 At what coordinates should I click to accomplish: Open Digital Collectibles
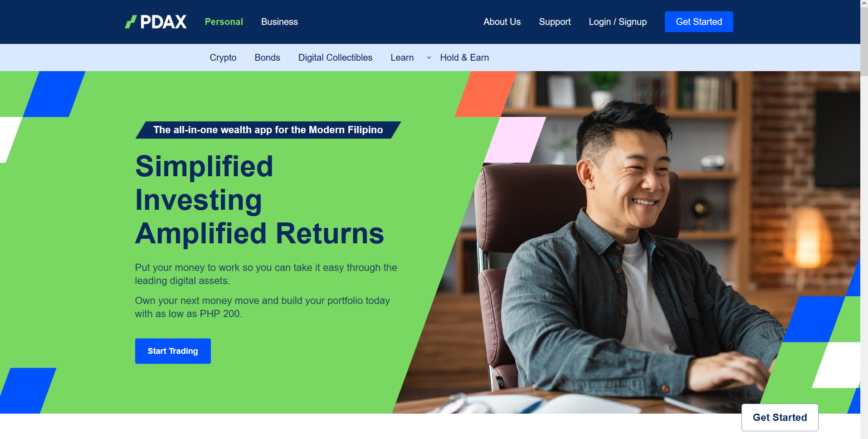tap(335, 58)
